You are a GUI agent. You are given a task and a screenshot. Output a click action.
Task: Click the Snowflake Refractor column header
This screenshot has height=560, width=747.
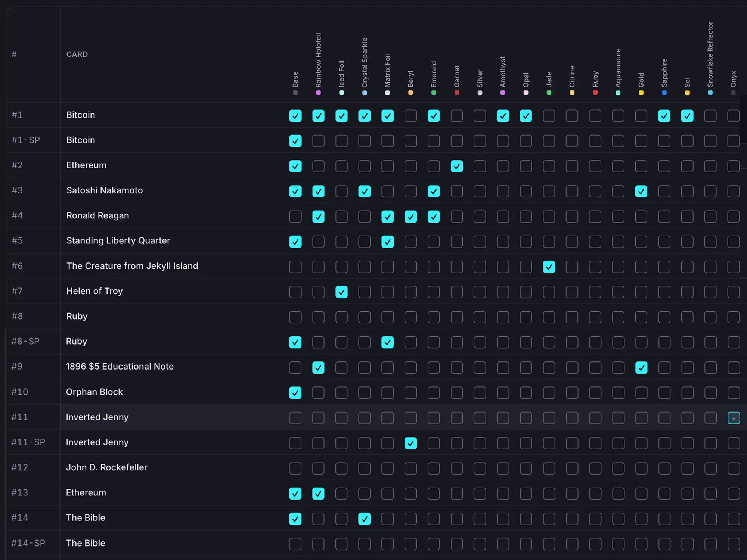point(710,55)
